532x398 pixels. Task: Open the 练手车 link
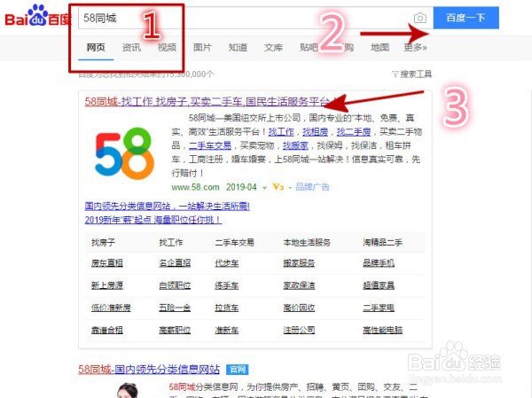(227, 285)
